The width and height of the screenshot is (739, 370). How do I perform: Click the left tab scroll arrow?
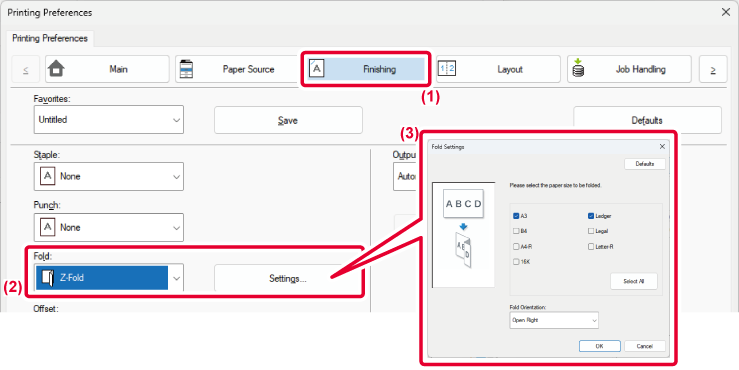click(x=25, y=69)
